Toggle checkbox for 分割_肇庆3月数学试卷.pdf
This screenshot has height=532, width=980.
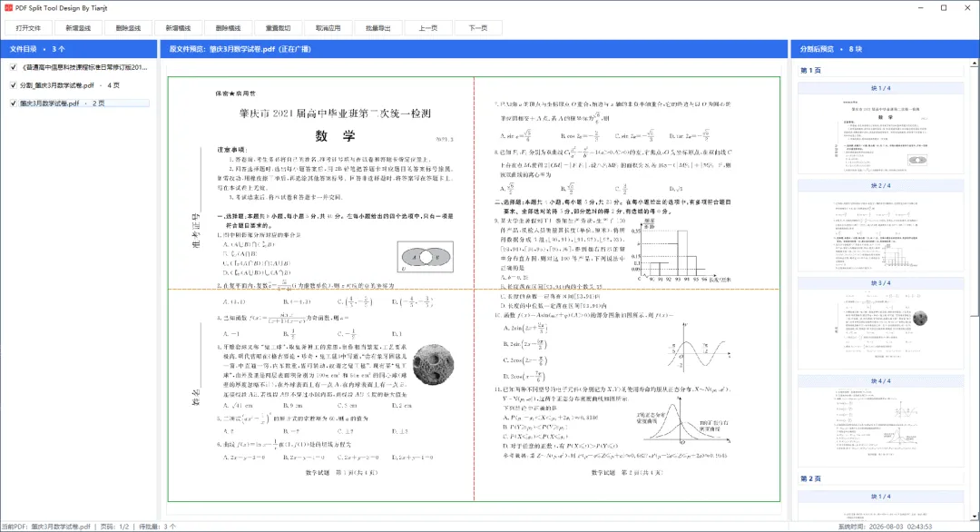tap(13, 85)
